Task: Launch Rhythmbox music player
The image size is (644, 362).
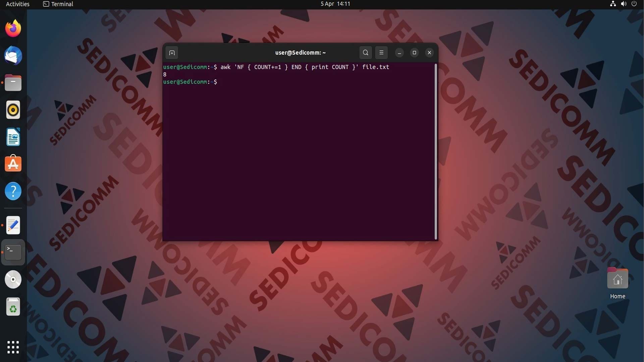Action: point(13,110)
